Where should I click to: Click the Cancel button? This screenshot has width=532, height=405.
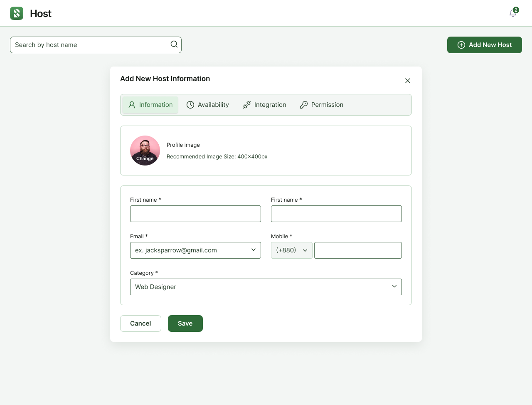pos(140,324)
